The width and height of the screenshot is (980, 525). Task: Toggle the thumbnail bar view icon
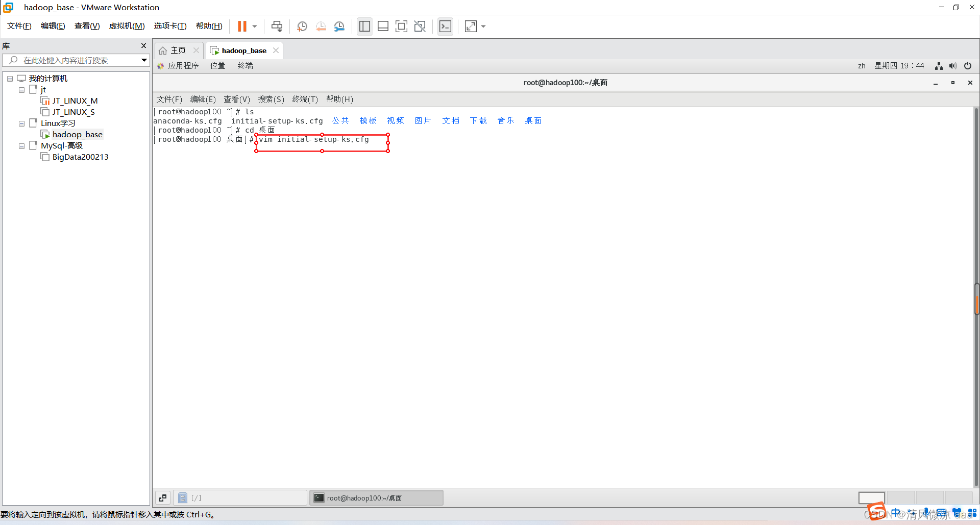click(383, 26)
